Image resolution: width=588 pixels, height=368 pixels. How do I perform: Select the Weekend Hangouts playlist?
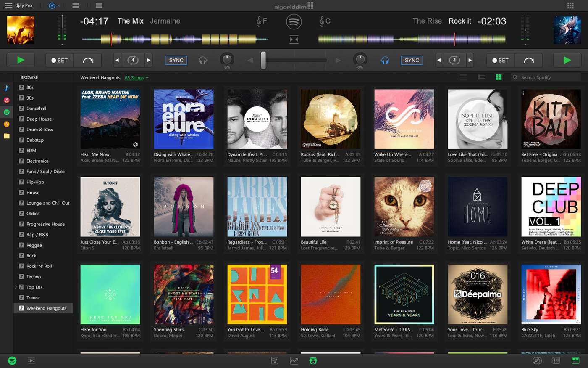pyautogui.click(x=43, y=308)
